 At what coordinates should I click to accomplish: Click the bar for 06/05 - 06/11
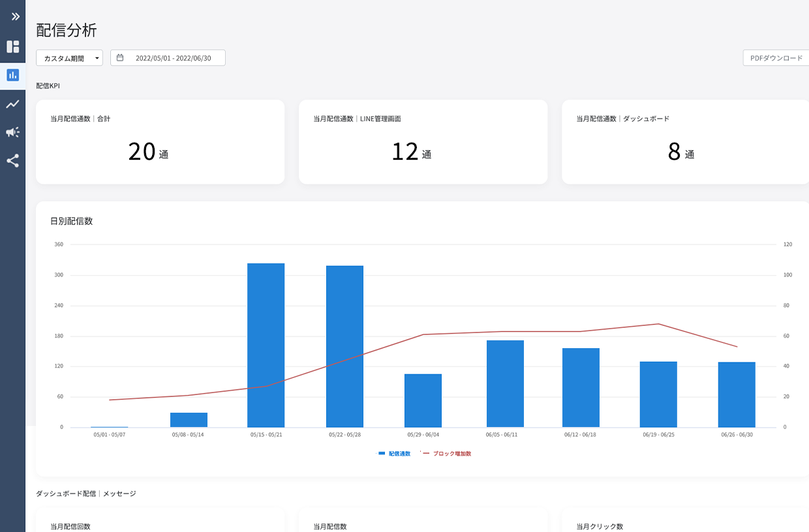[x=505, y=383]
